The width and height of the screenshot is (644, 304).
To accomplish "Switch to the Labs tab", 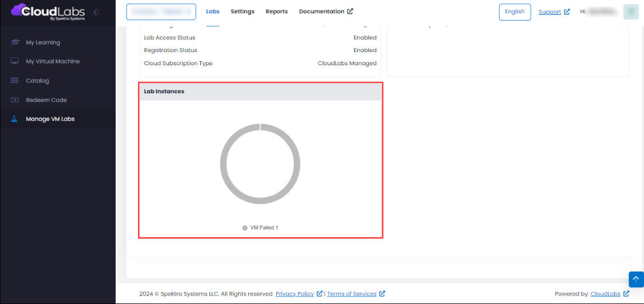I will pyautogui.click(x=213, y=11).
